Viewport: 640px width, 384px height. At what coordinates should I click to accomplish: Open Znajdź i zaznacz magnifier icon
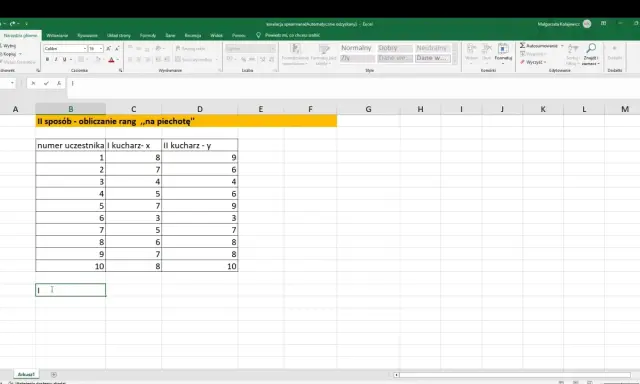(x=591, y=53)
